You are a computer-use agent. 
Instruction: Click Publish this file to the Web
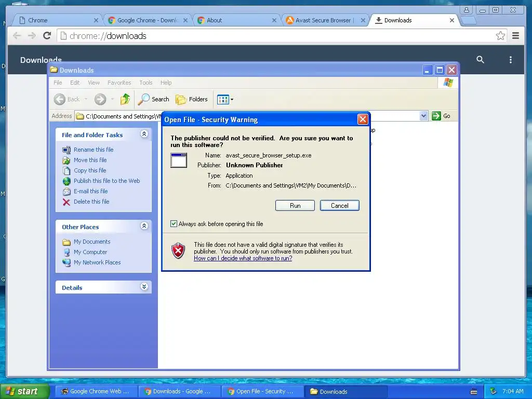(x=107, y=181)
